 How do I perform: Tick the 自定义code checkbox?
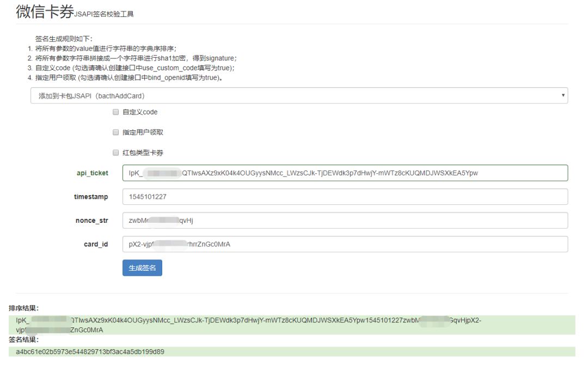115,112
